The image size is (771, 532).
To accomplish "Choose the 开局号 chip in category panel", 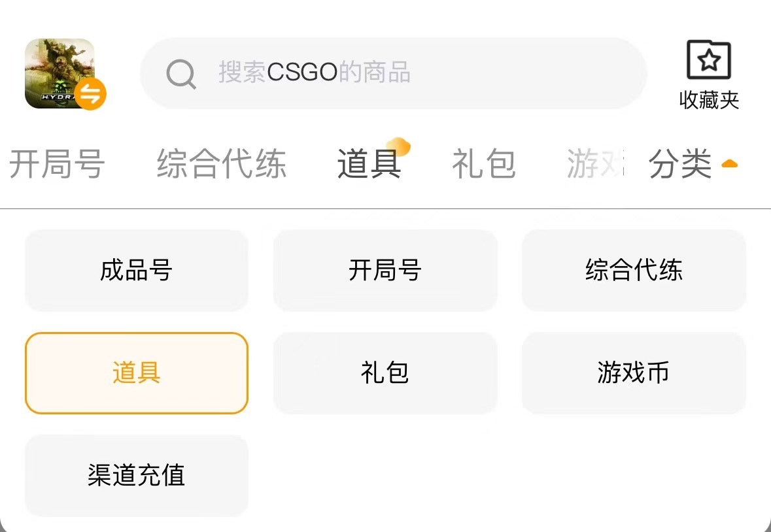I will (x=385, y=271).
